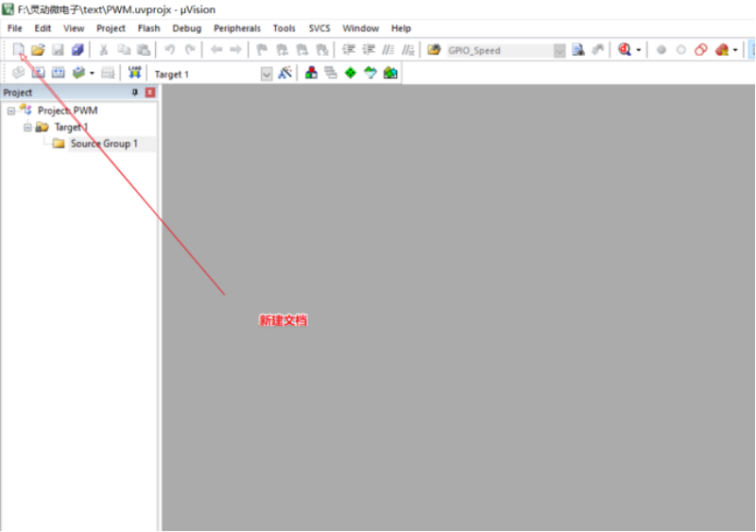This screenshot has height=532, width=756.
Task: Click the Find in Files icon
Action: coord(577,50)
